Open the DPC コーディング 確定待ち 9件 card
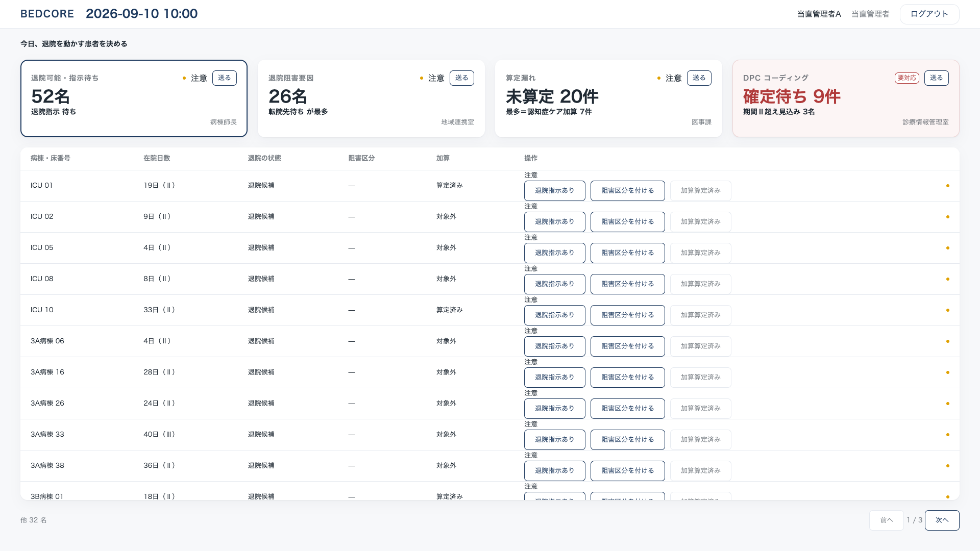This screenshot has height=551, width=980. point(846,98)
